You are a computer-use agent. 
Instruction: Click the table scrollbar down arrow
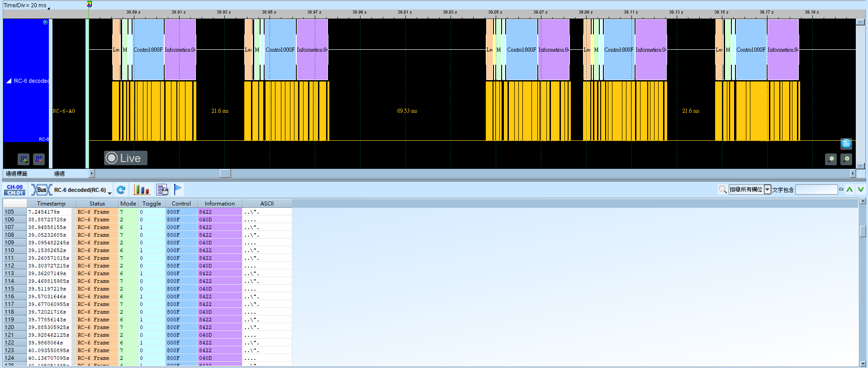pos(863,363)
